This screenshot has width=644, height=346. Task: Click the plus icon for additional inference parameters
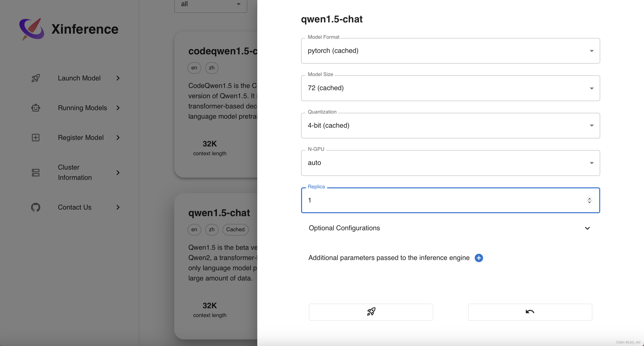pyautogui.click(x=479, y=258)
